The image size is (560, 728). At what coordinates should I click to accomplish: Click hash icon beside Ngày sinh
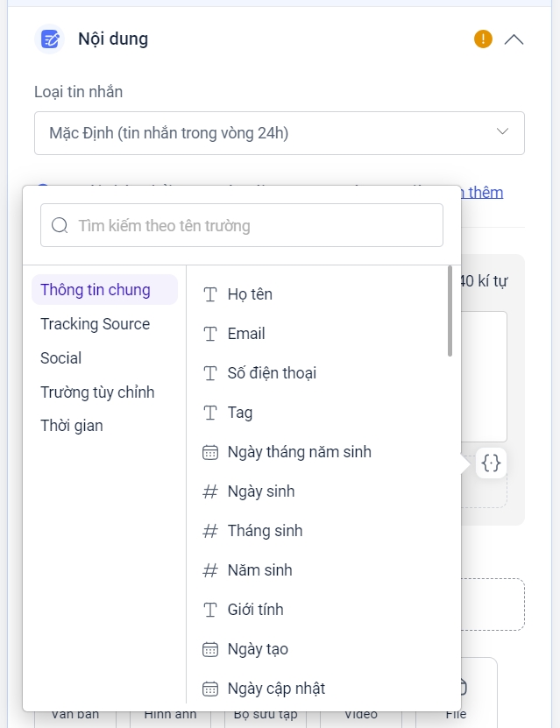coord(210,491)
